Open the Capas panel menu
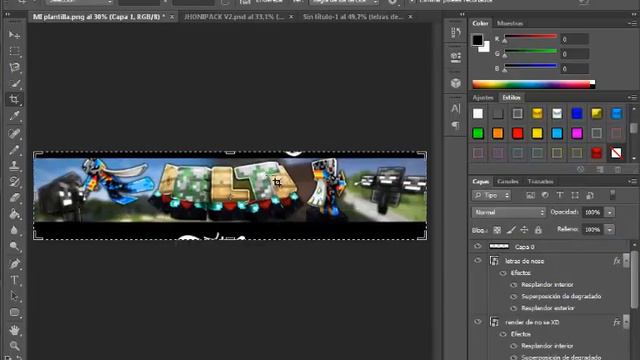Image resolution: width=640 pixels, height=360 pixels. (x=632, y=181)
